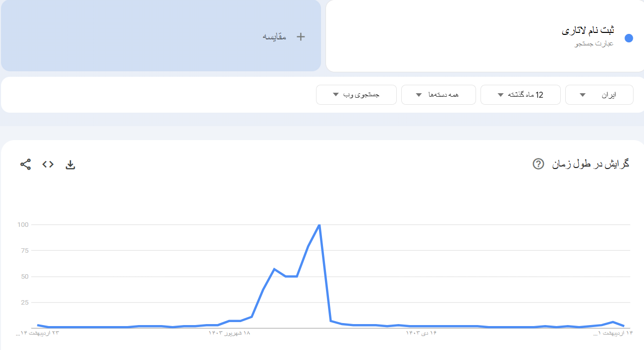Click the ۱۶ دی ۱۴۰۳ axis label
The image size is (644, 350).
(x=421, y=333)
